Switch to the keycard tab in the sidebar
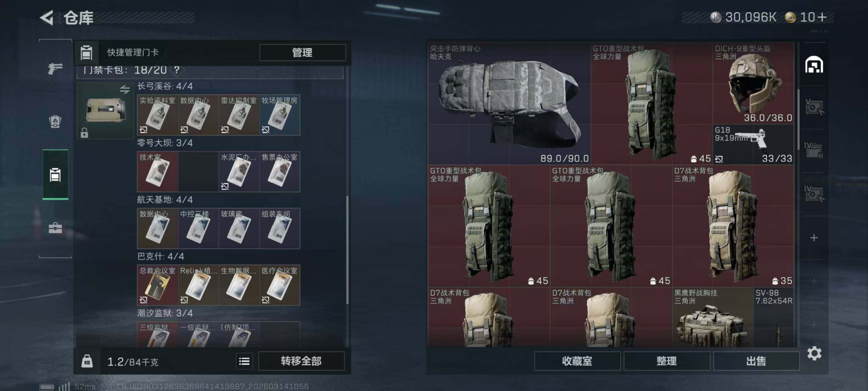This screenshot has height=391, width=868. tap(55, 175)
